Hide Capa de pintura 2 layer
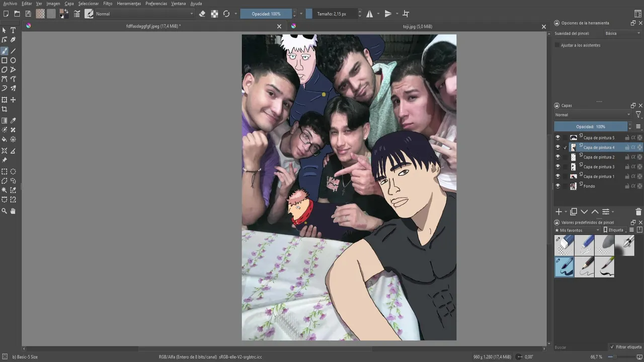644x362 pixels. (557, 157)
